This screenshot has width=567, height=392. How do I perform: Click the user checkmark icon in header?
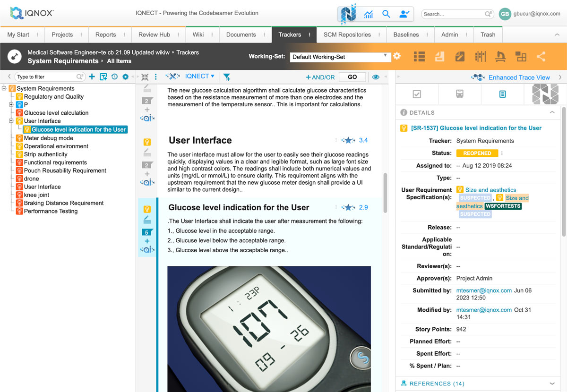pyautogui.click(x=404, y=14)
